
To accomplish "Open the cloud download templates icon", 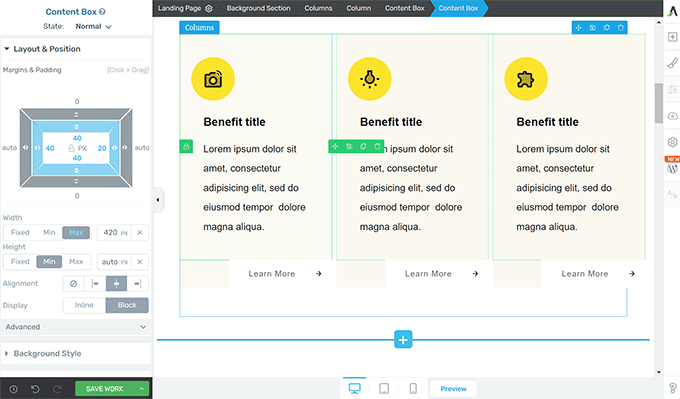I will [x=672, y=116].
